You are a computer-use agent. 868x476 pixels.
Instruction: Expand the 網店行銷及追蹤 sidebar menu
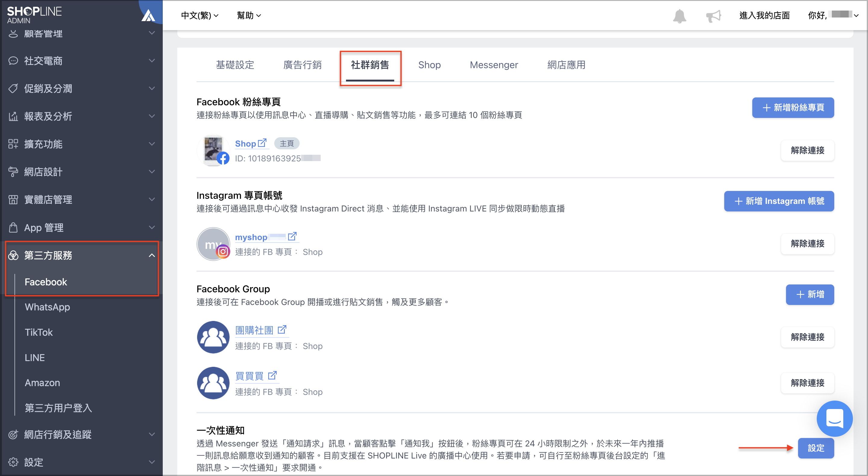(x=82, y=434)
